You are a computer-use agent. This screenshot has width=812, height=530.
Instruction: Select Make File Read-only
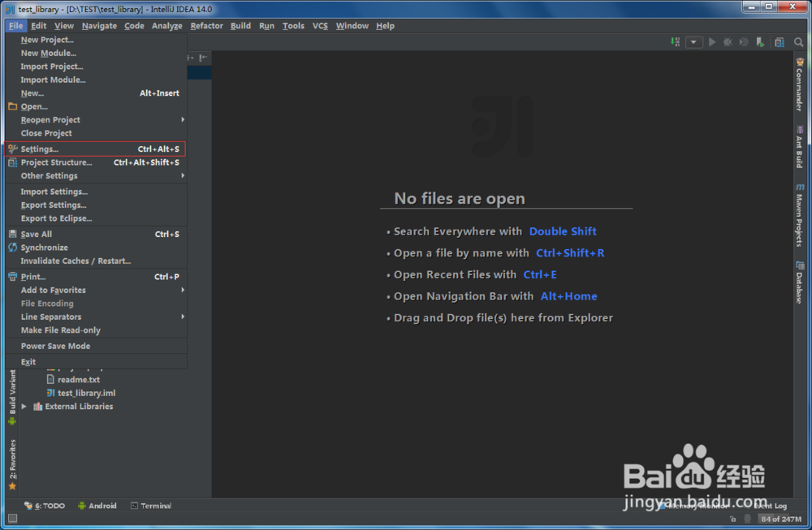coord(96,330)
